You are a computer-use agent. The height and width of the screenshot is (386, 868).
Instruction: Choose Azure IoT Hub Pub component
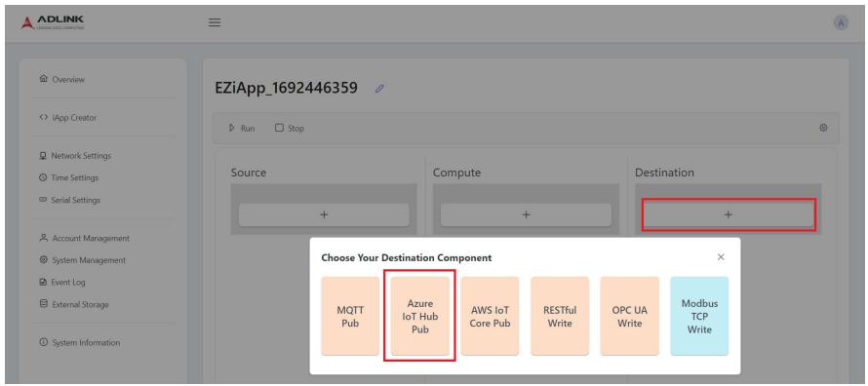point(419,317)
